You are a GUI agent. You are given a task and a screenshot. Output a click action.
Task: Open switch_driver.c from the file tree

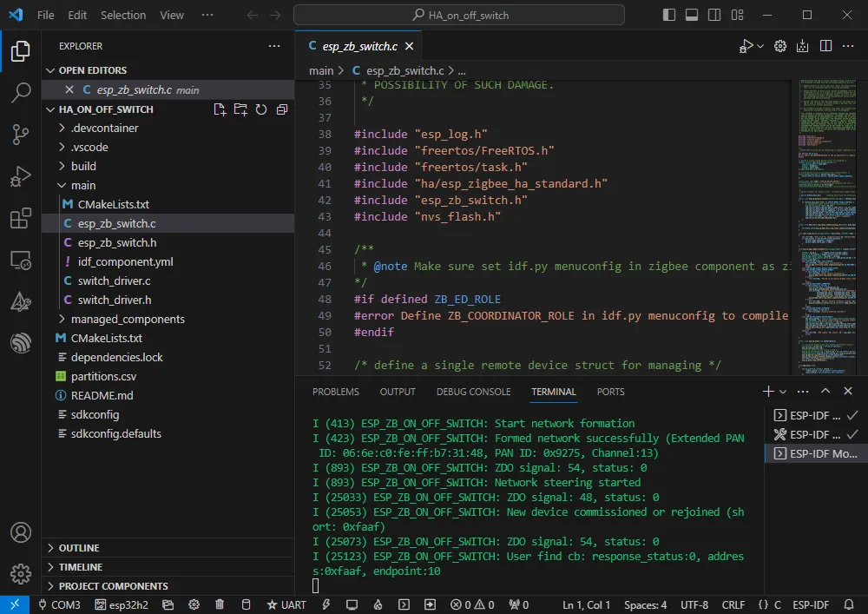coord(114,281)
